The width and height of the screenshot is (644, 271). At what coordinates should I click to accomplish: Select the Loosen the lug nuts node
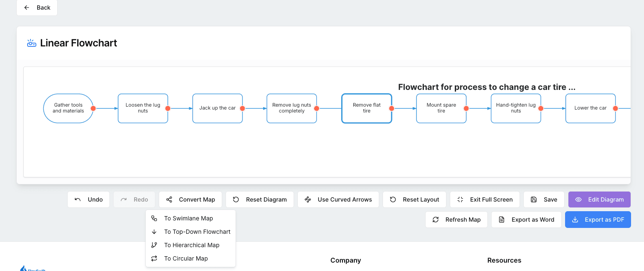[143, 108]
